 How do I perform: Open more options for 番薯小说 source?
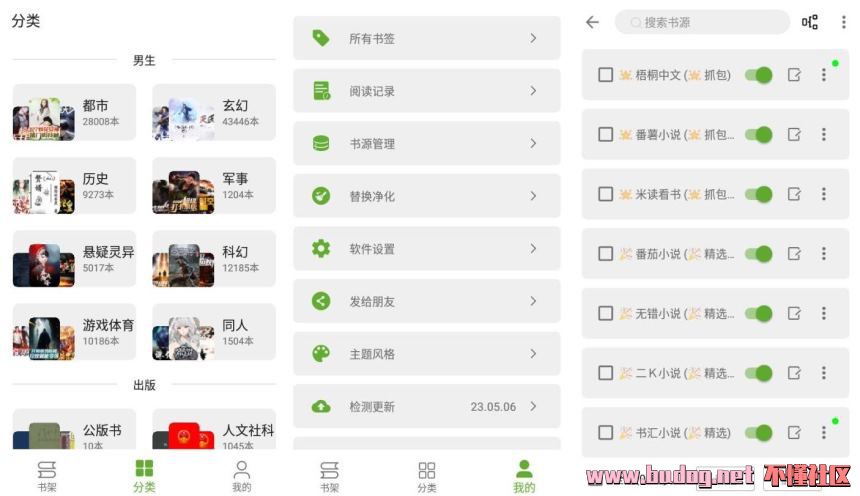823,134
